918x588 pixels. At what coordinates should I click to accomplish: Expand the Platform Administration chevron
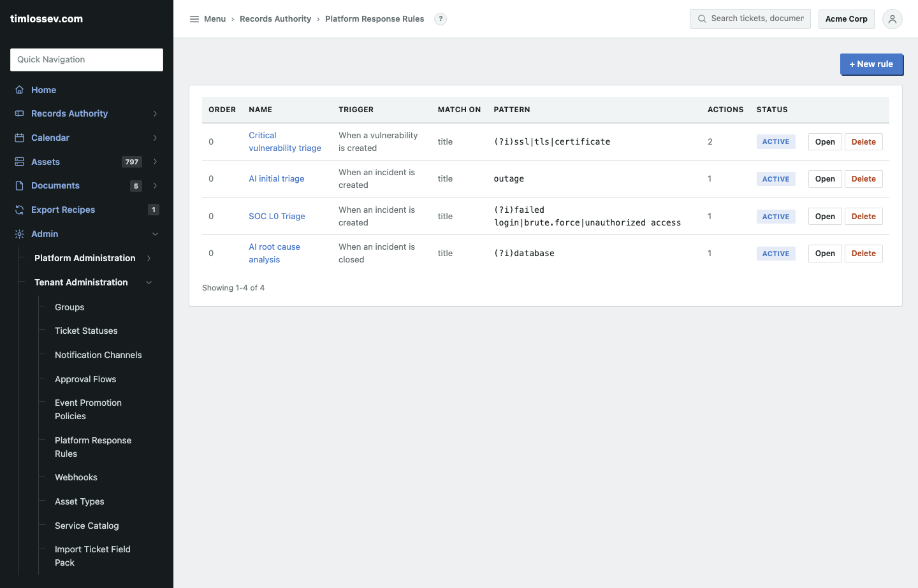coord(149,258)
